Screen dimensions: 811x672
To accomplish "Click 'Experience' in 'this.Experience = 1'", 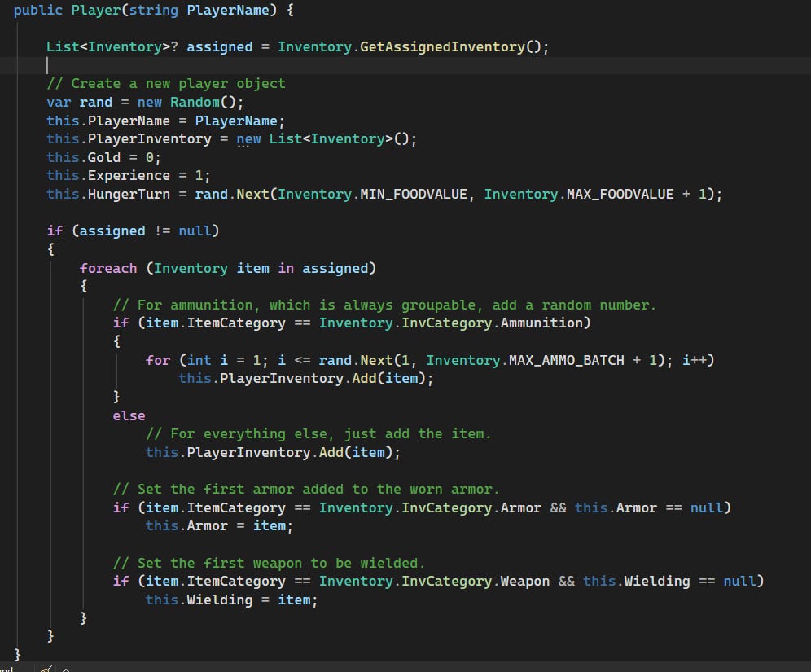I will coord(129,175).
